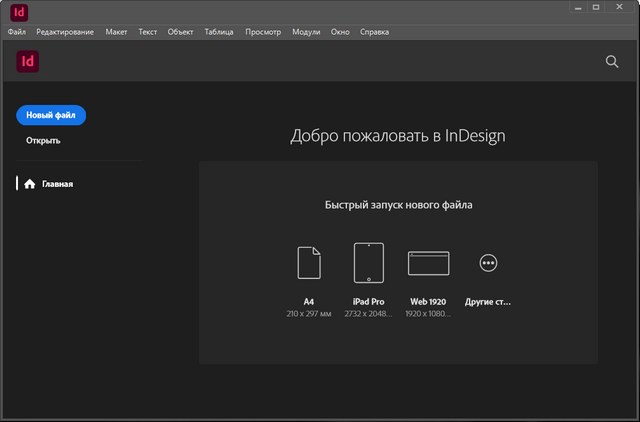The image size is (640, 422).
Task: Maximize the InDesign window
Action: [x=596, y=7]
